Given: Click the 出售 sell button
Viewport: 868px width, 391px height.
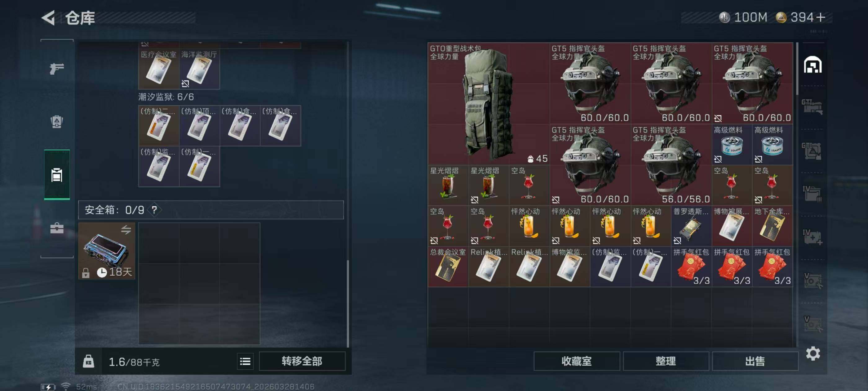Looking at the screenshot, I should click(x=755, y=361).
